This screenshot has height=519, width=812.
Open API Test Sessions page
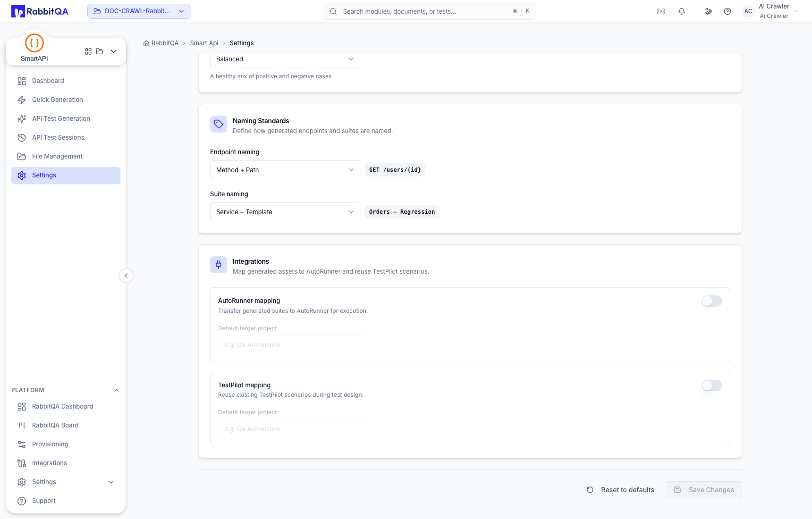66,138
